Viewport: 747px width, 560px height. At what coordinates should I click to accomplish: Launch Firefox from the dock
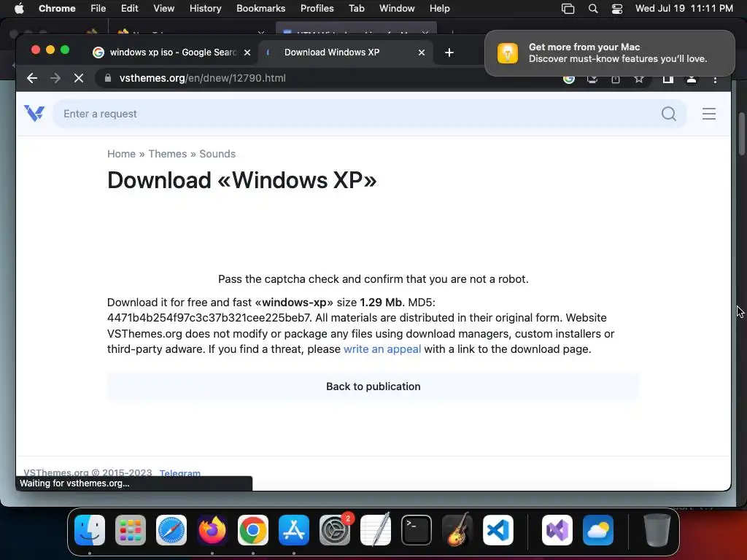pyautogui.click(x=212, y=530)
